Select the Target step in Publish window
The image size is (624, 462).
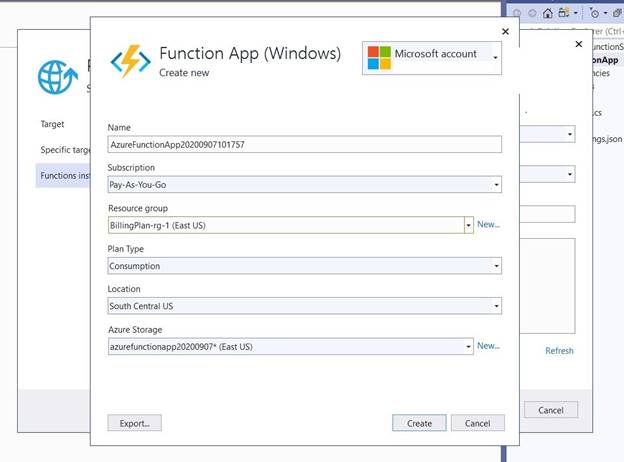tap(52, 124)
